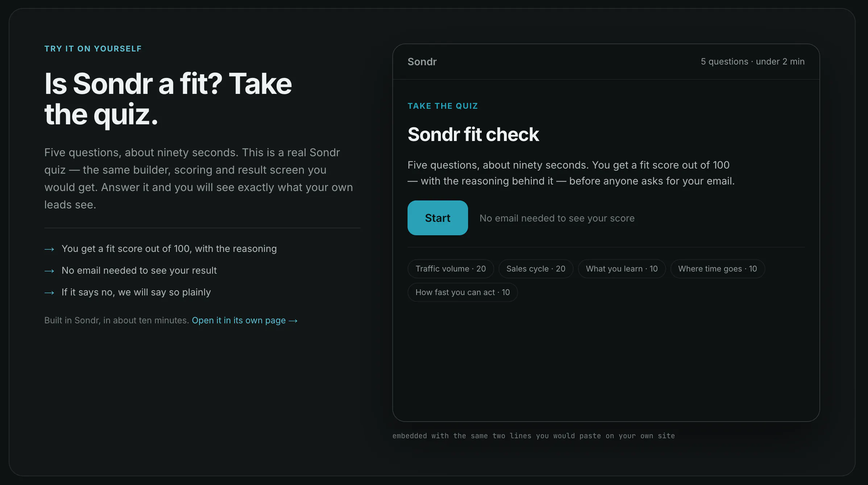Viewport: 868px width, 485px height.
Task: Click 'No email needed to see your result' bullet text
Action: (x=139, y=270)
